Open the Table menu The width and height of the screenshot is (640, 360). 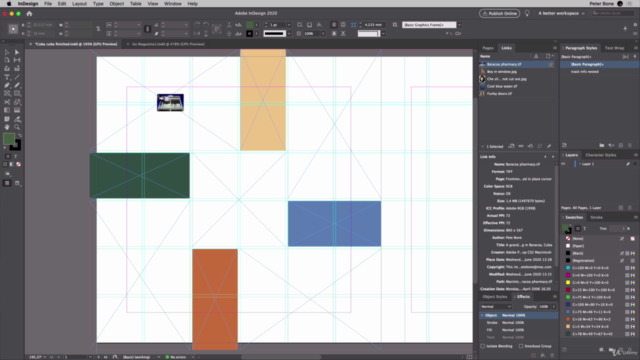pyautogui.click(x=136, y=4)
